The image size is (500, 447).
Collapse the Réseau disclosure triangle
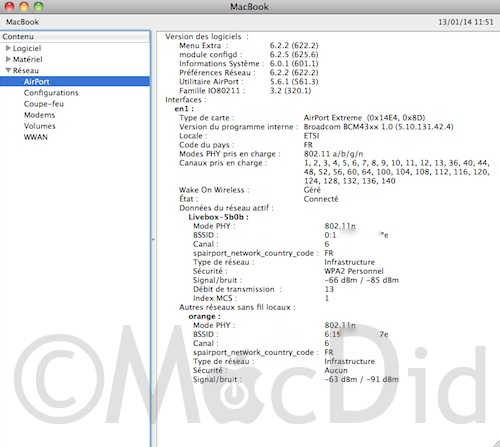pyautogui.click(x=8, y=70)
